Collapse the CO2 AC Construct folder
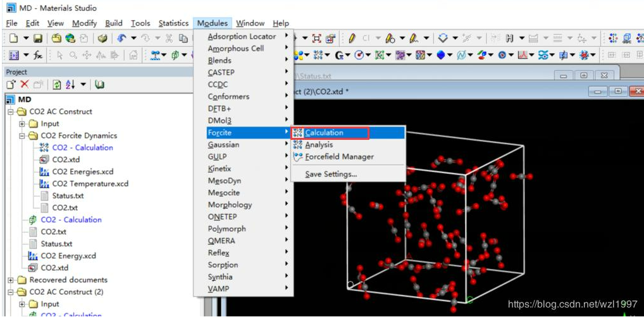 [x=11, y=112]
